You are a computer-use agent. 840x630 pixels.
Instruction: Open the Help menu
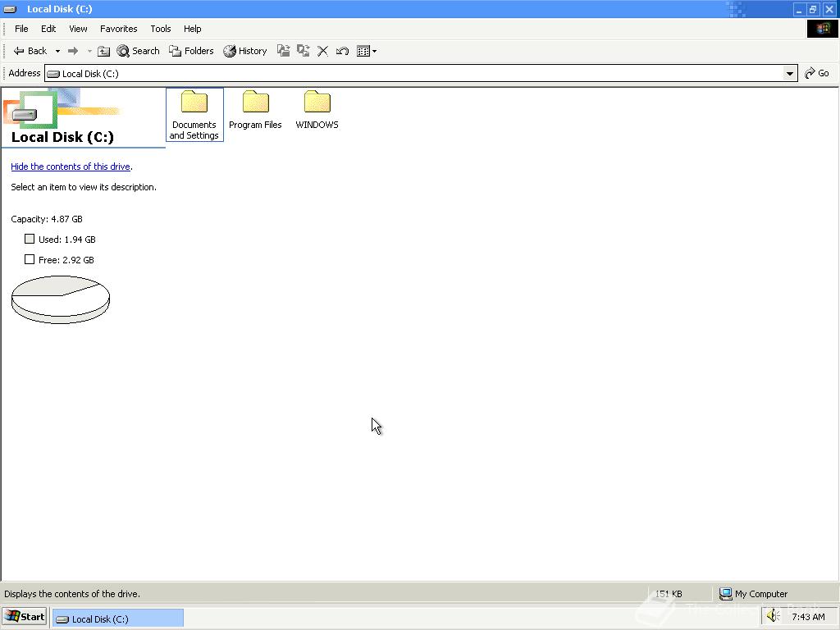click(192, 29)
